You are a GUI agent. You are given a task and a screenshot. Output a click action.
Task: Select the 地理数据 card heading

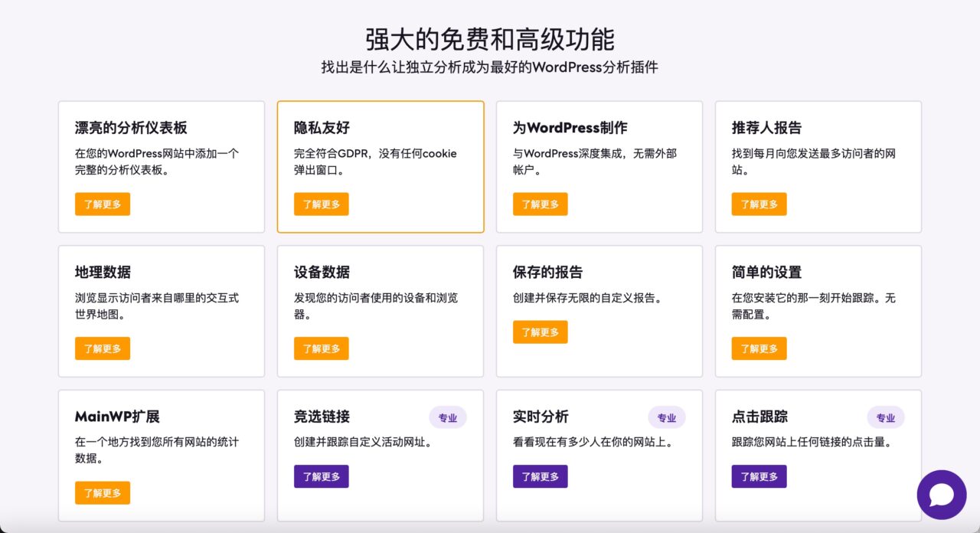[103, 272]
